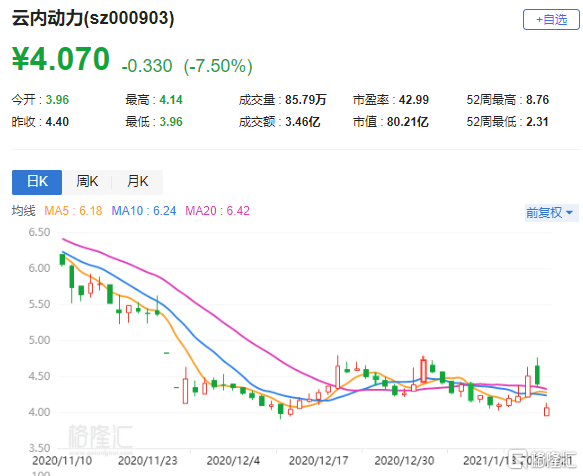Click the MA10 : 6.24 indicator label
The height and width of the screenshot is (476, 583).
[144, 211]
